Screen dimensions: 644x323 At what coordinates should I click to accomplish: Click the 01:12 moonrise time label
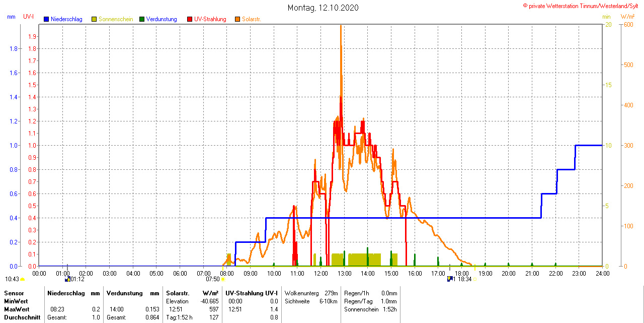pyautogui.click(x=77, y=279)
